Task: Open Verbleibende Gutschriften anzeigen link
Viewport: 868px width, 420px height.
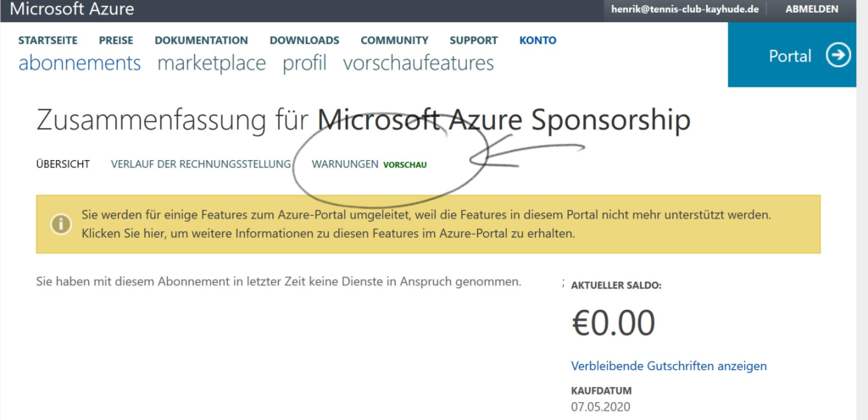Action: [x=669, y=366]
